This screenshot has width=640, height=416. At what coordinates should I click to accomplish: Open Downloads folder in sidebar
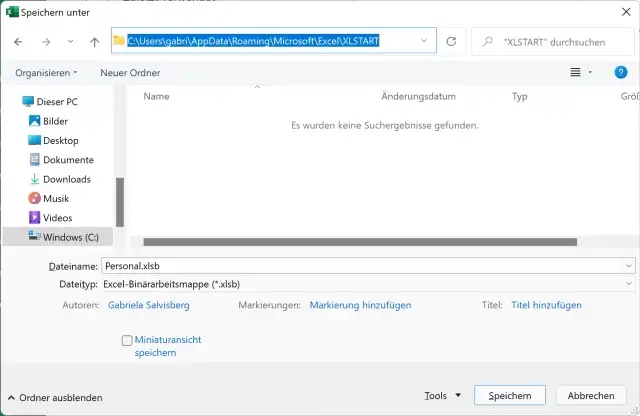[66, 179]
